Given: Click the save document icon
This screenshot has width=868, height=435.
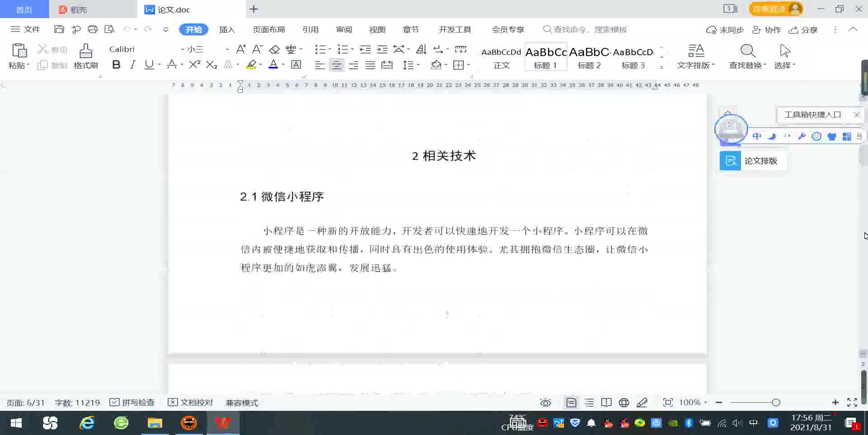Looking at the screenshot, I should coord(59,29).
